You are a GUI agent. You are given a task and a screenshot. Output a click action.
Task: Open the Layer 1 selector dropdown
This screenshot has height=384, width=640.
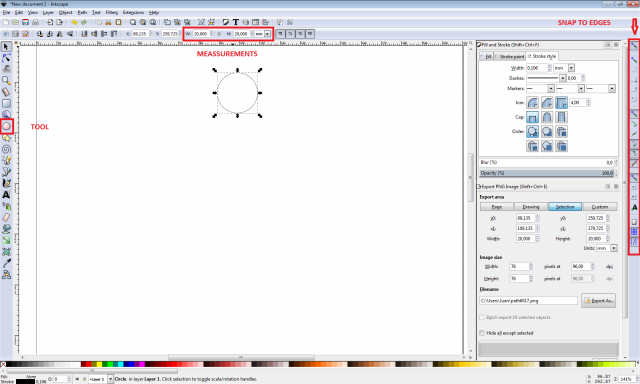(x=110, y=379)
